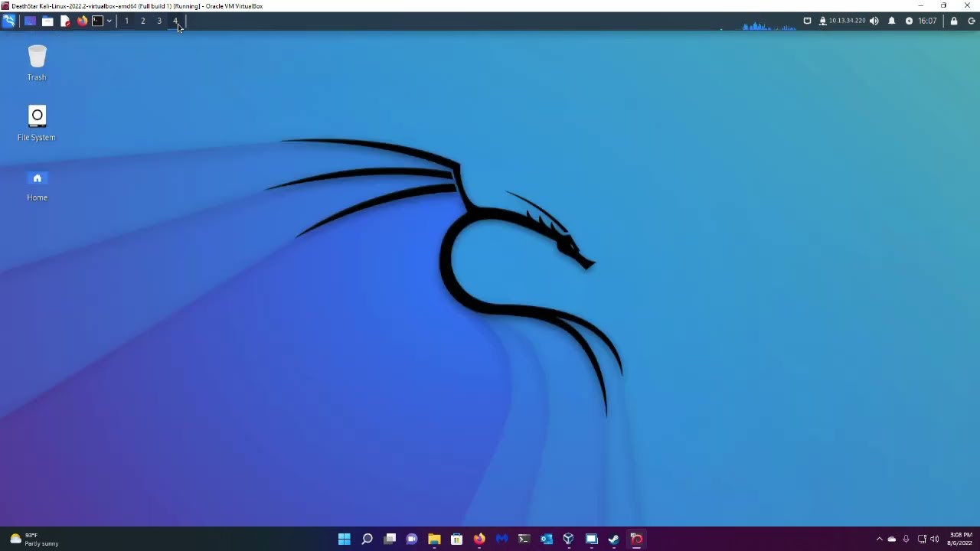980x551 pixels.
Task: Click the active red recorder icon on taskbar
Action: click(636, 540)
